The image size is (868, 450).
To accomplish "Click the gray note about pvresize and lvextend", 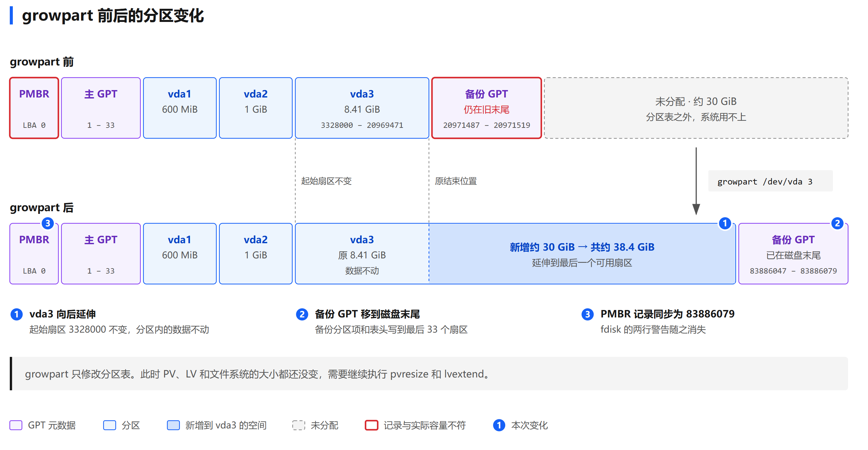I will click(429, 374).
